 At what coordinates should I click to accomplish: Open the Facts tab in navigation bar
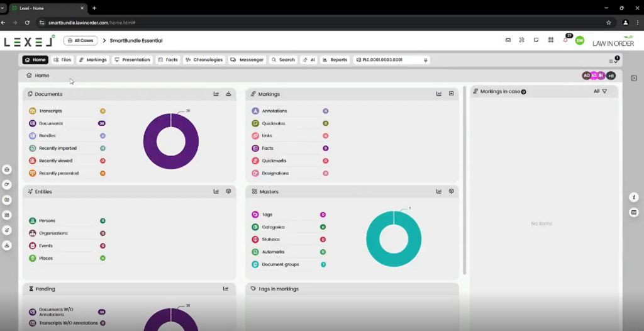[x=168, y=60]
